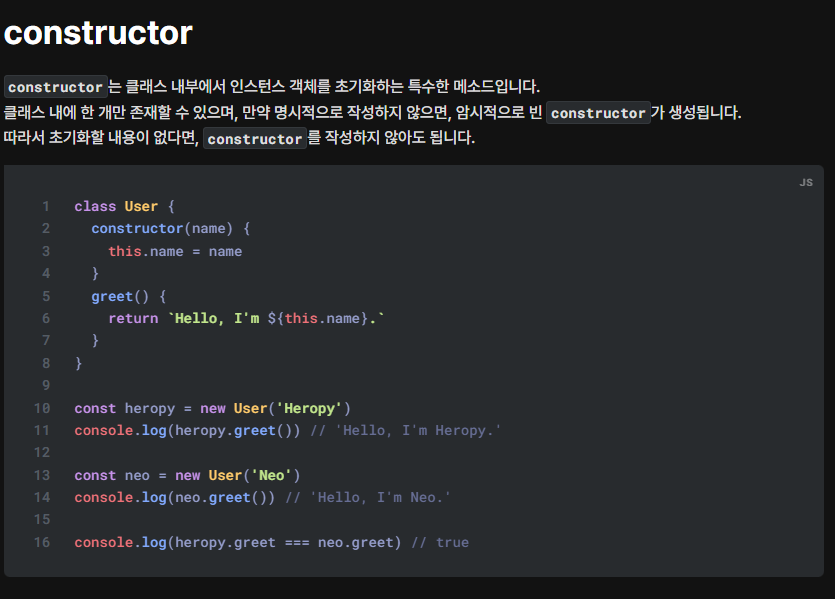Click the JS language label on code block

click(806, 183)
